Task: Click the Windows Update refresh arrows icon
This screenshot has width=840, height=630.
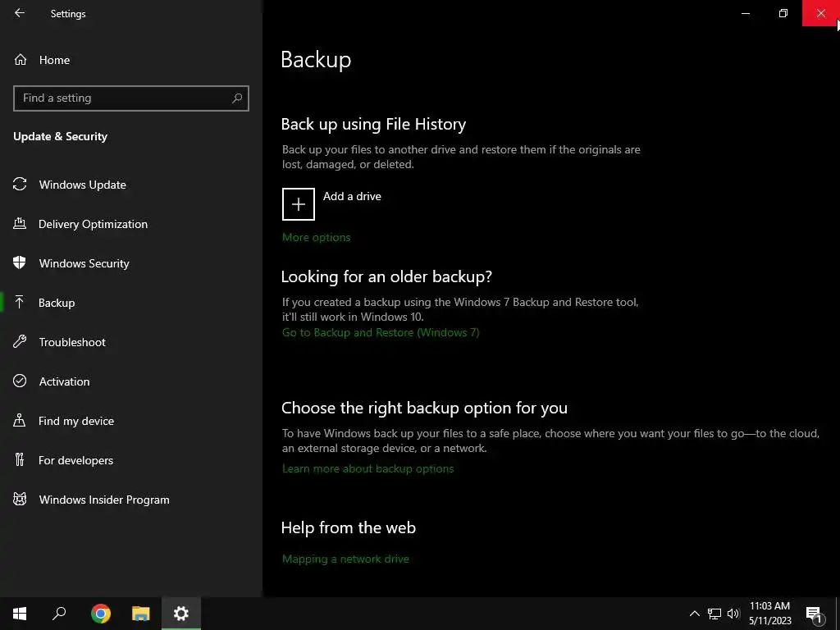Action: [20, 185]
